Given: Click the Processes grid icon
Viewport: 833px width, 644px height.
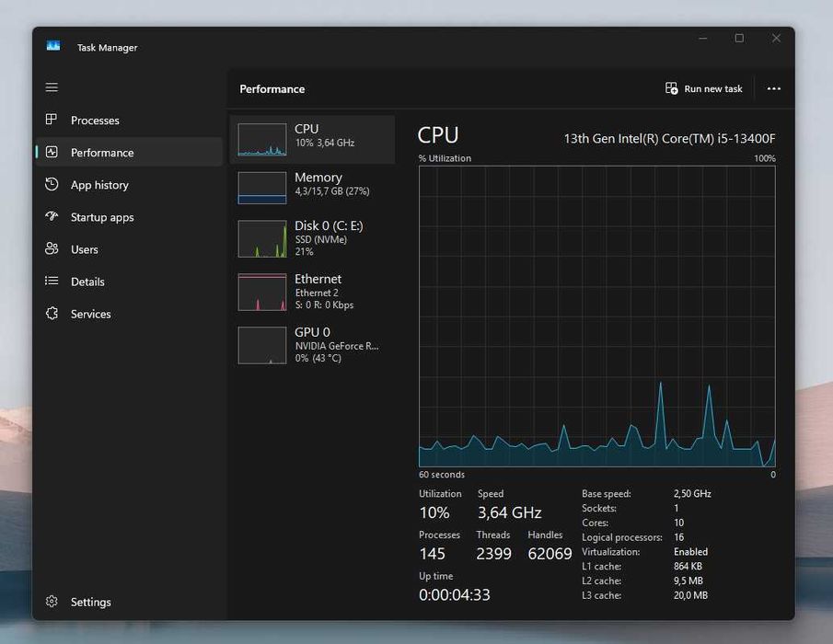Looking at the screenshot, I should pyautogui.click(x=52, y=120).
